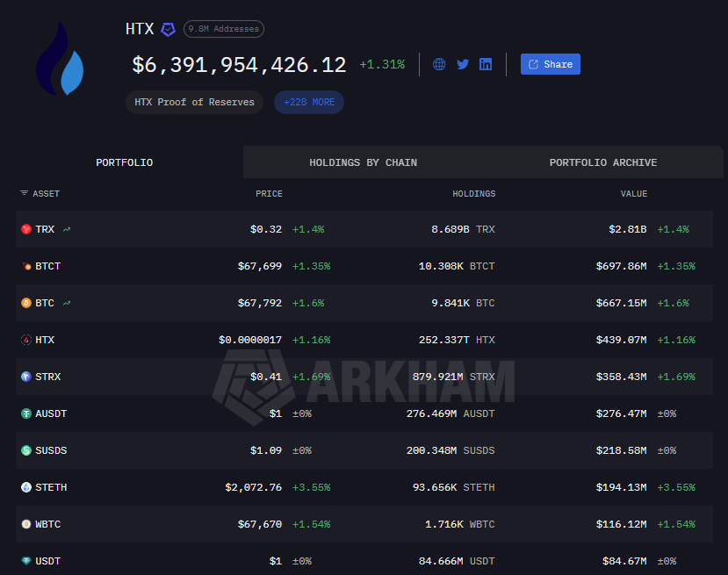Click the 8.689B TRX holdings
This screenshot has height=575, width=728.
pyautogui.click(x=463, y=229)
